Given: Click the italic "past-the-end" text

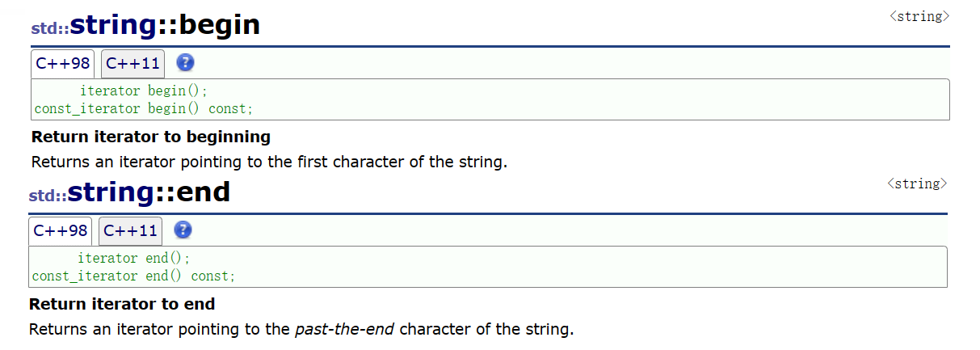Looking at the screenshot, I should coord(345,330).
